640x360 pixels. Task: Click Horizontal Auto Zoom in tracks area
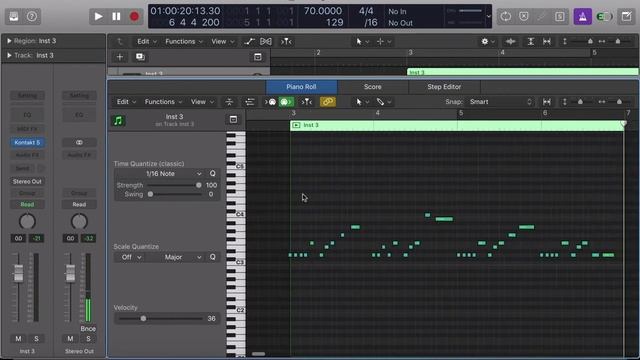tap(547, 41)
